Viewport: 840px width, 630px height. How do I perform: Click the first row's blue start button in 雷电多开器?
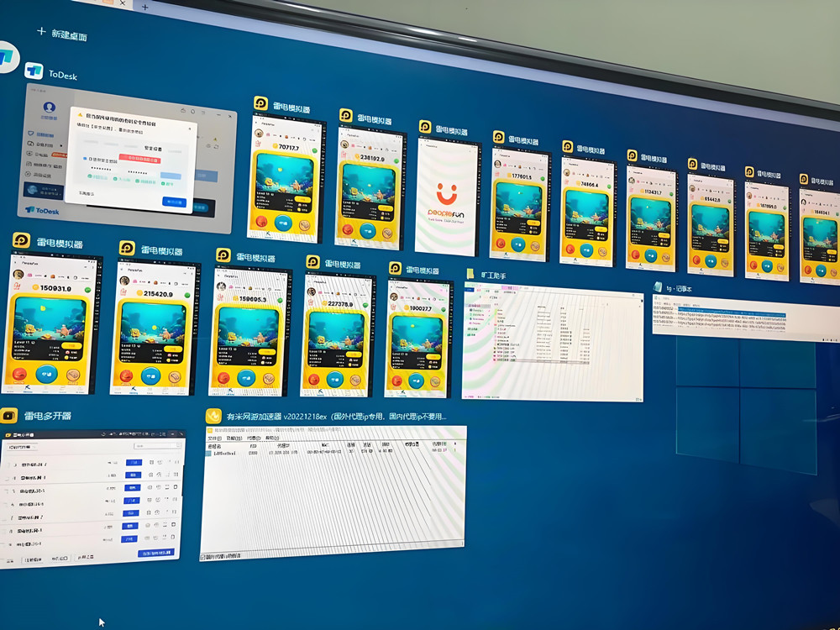[133, 463]
